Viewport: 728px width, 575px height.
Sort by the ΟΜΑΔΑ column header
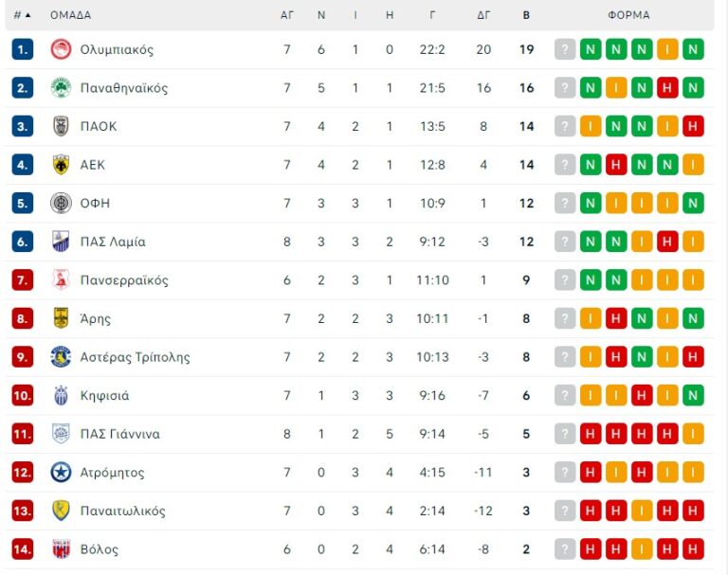click(x=70, y=15)
